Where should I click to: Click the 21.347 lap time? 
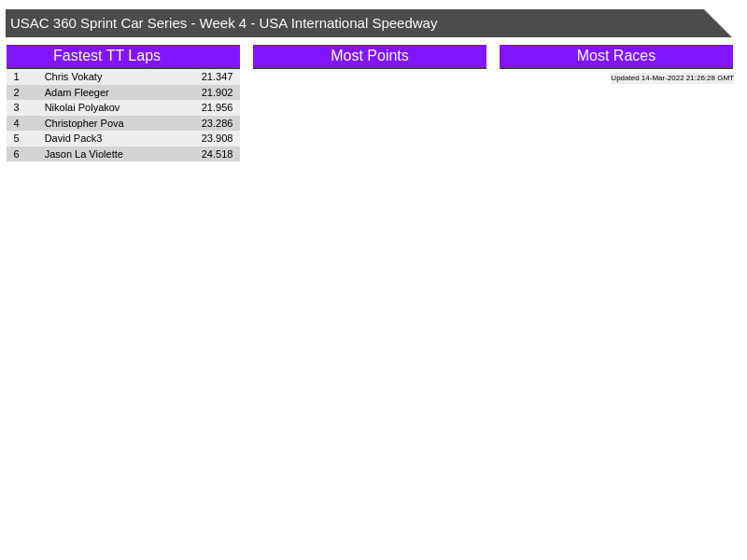(217, 77)
